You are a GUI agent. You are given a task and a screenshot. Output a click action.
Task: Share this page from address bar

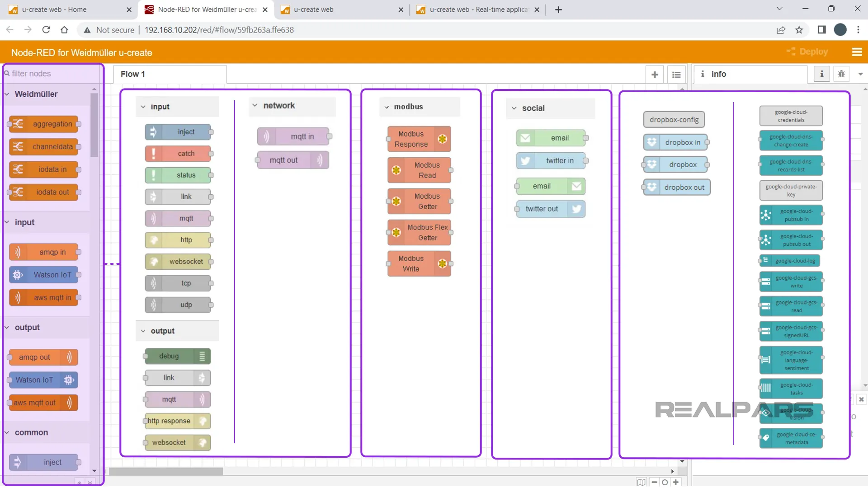[781, 30]
